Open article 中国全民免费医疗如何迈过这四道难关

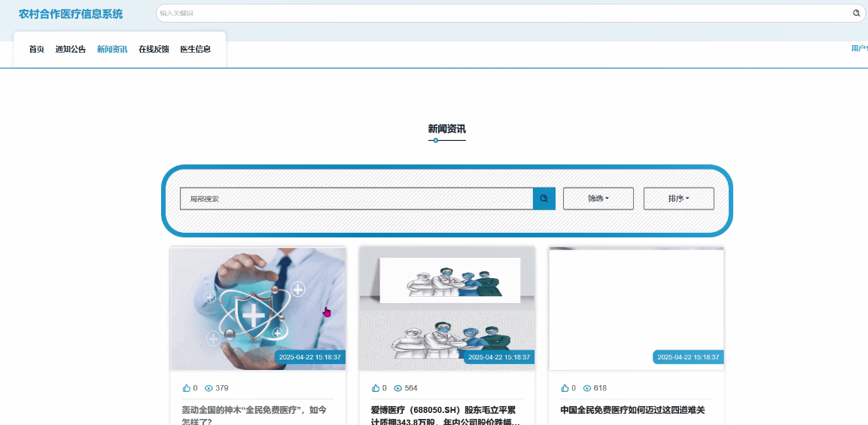(x=632, y=410)
